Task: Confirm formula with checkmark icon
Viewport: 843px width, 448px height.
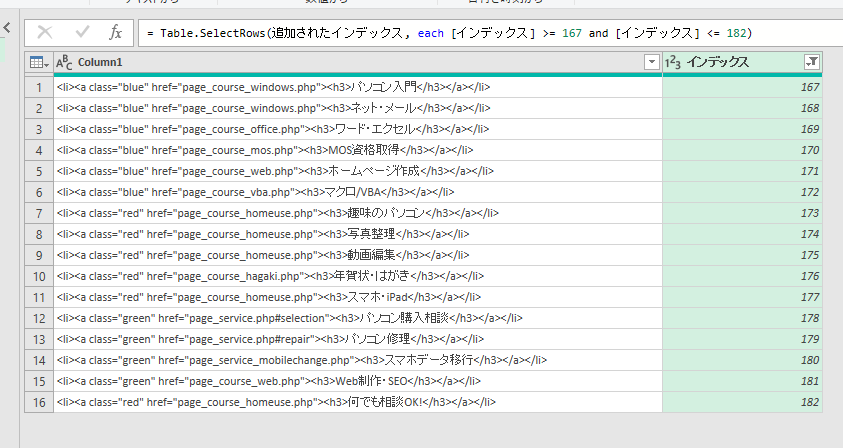Action: (82, 33)
